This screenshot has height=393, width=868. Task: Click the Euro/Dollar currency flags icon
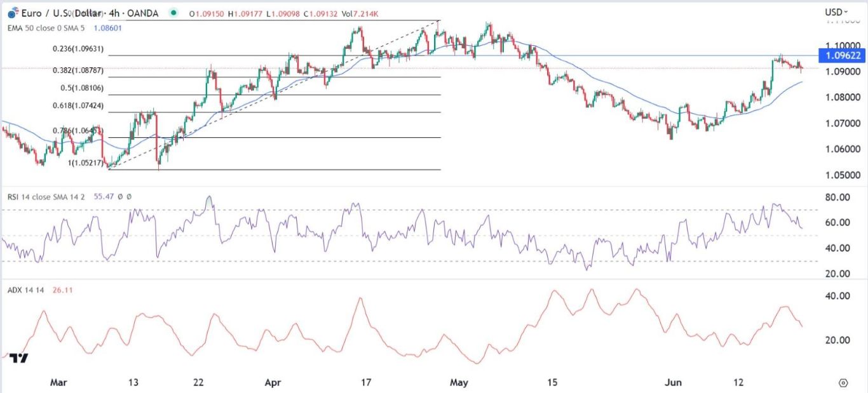pyautogui.click(x=13, y=13)
